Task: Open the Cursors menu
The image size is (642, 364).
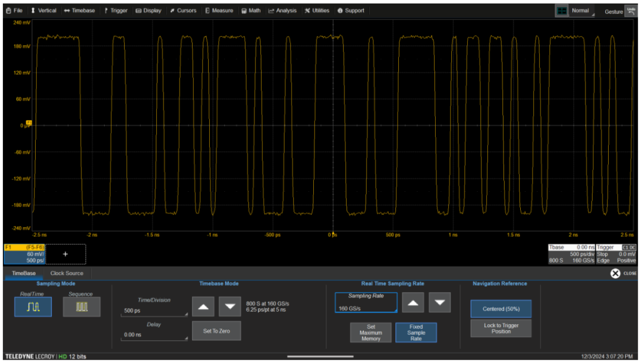Action: tap(183, 11)
